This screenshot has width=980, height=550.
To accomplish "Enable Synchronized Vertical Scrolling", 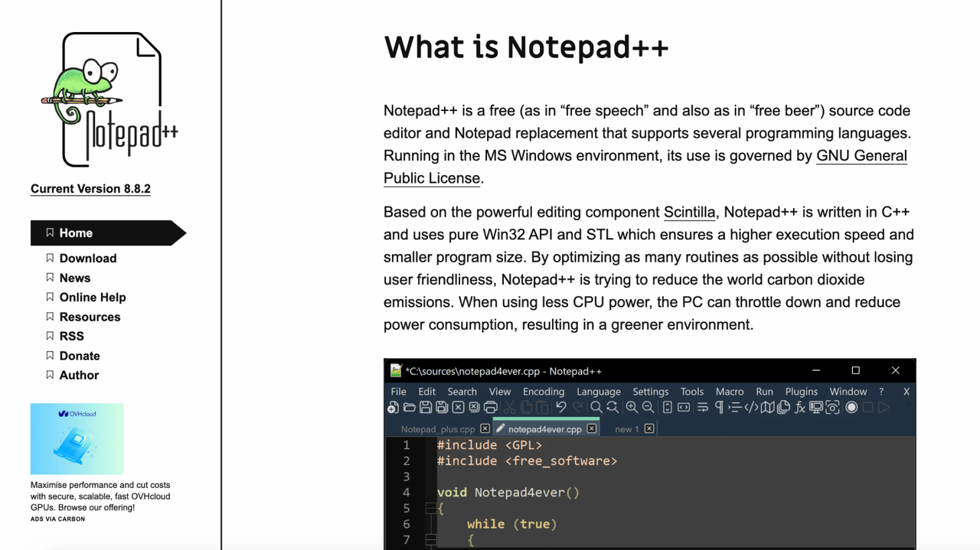I will click(668, 408).
